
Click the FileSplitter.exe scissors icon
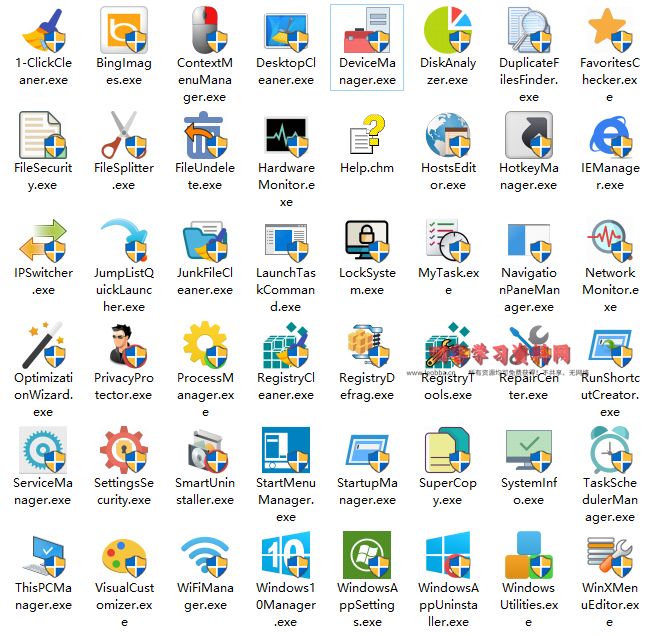coord(124,135)
